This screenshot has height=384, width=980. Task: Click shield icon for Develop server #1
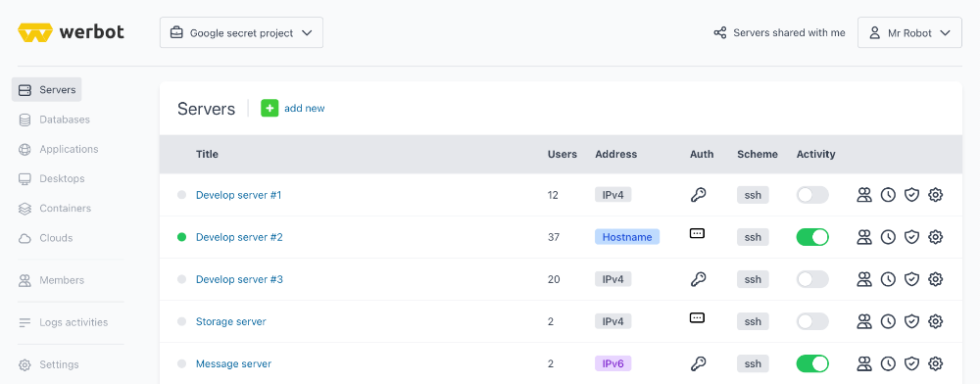point(911,195)
